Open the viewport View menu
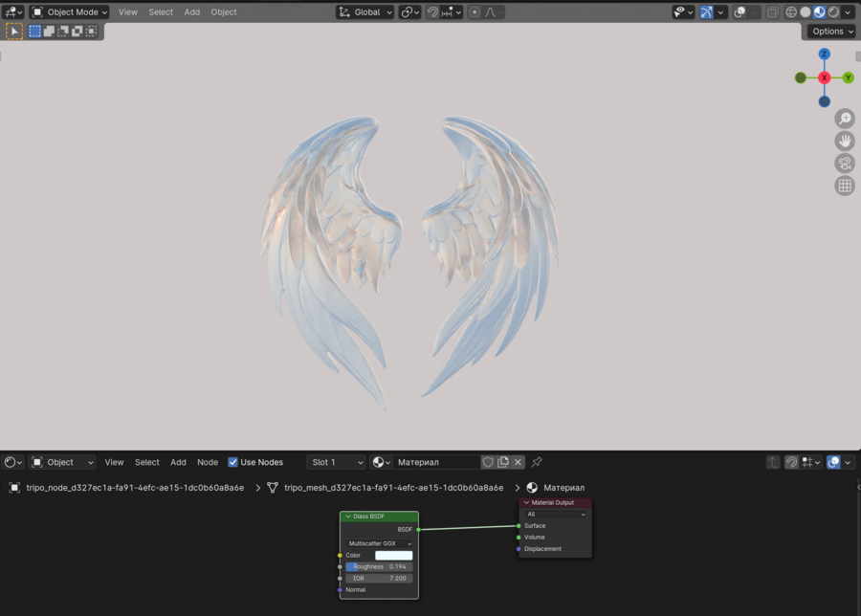Screen dimensions: 861x616 [x=127, y=12]
